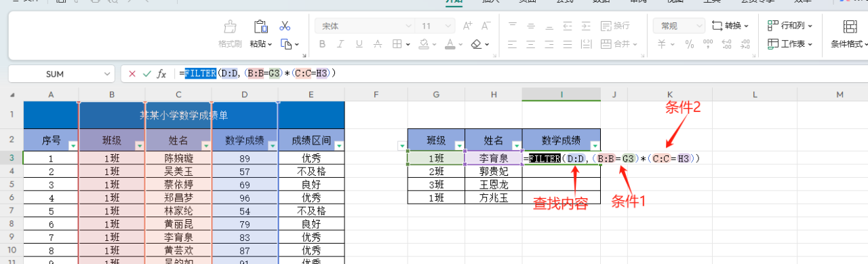This screenshot has height=264, width=868.
Task: Open filter dropdown on 成绩区间 header
Action: click(x=338, y=145)
